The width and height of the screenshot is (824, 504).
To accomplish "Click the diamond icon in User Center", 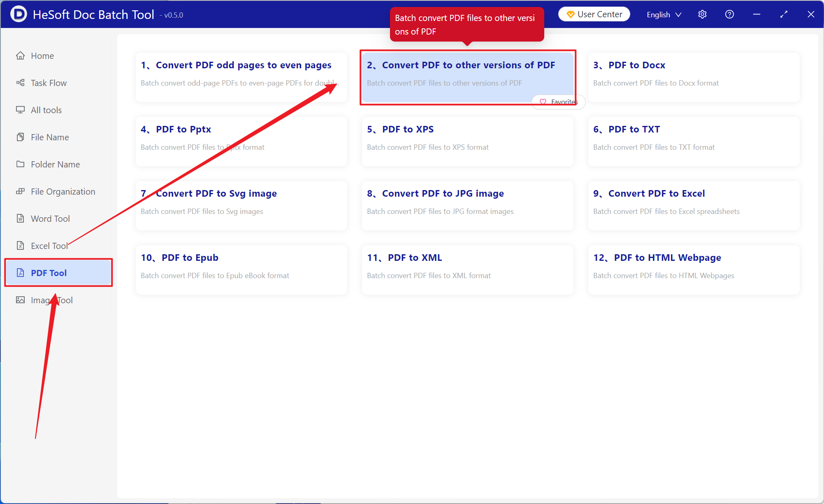I will [571, 14].
